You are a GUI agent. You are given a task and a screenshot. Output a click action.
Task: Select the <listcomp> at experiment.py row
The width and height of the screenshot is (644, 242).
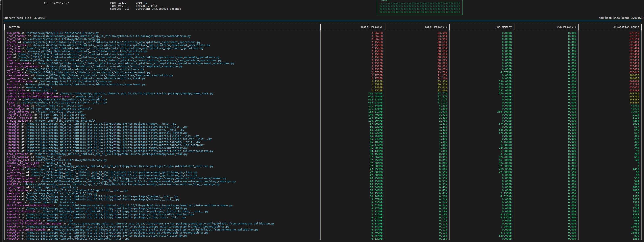coord(78,72)
